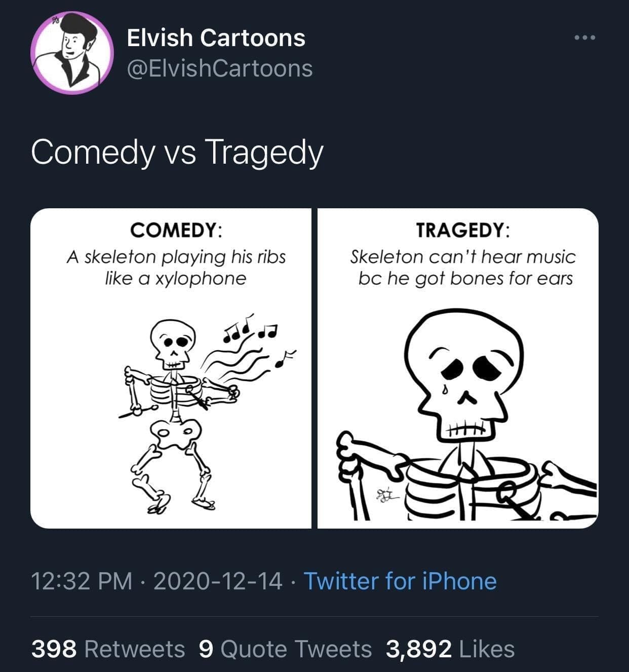The image size is (629, 672).
Task: Open the three-dot more options menu
Action: 585,38
